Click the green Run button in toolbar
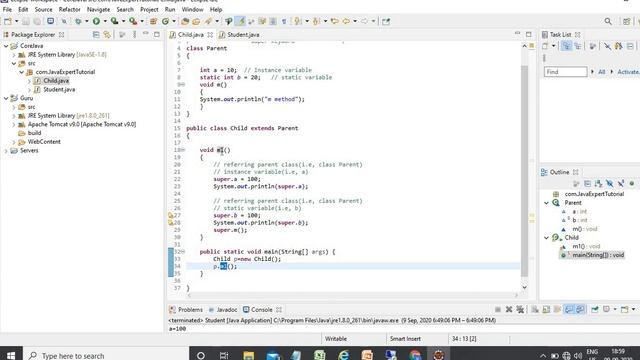 pyautogui.click(x=96, y=21)
